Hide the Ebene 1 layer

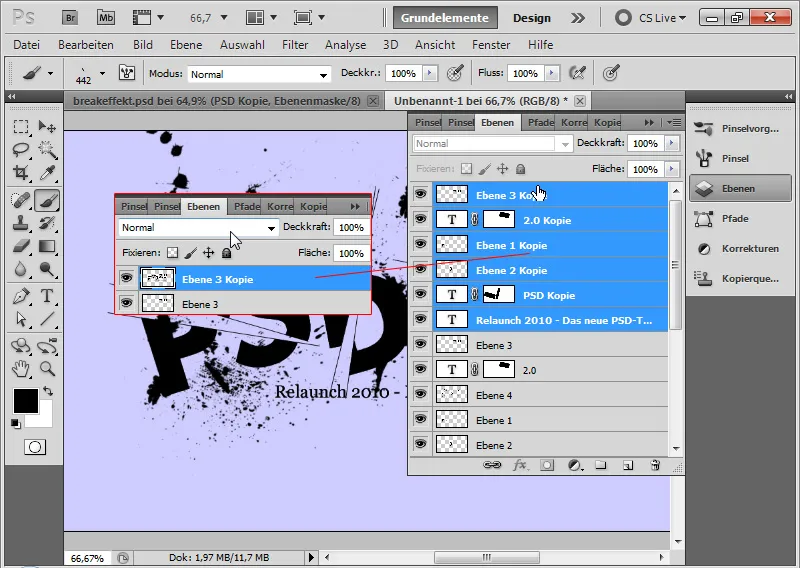coord(420,419)
